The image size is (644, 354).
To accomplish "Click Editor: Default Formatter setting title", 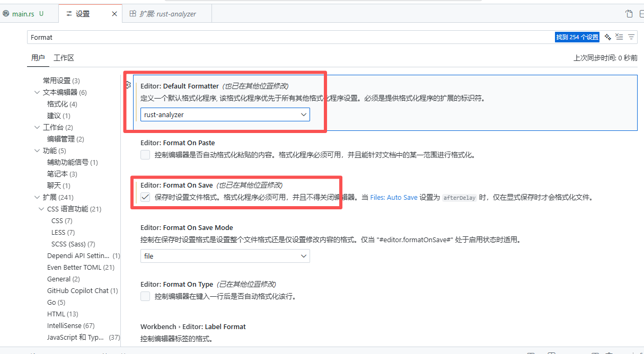I will click(180, 86).
